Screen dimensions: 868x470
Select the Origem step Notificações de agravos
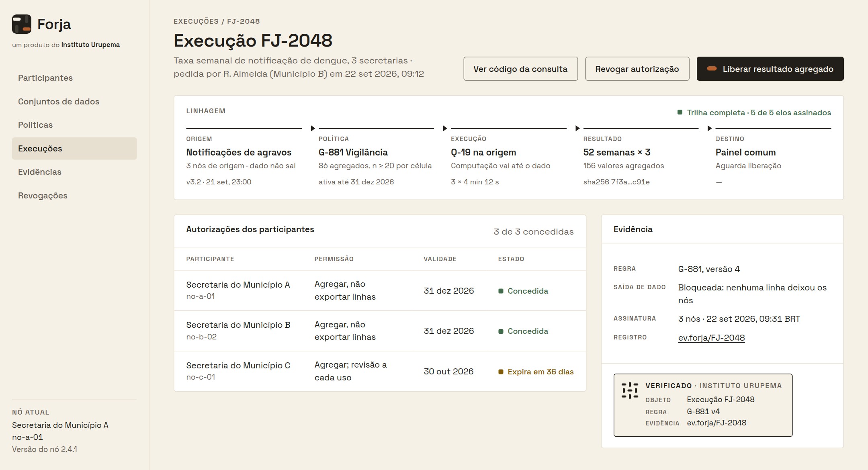point(244,157)
